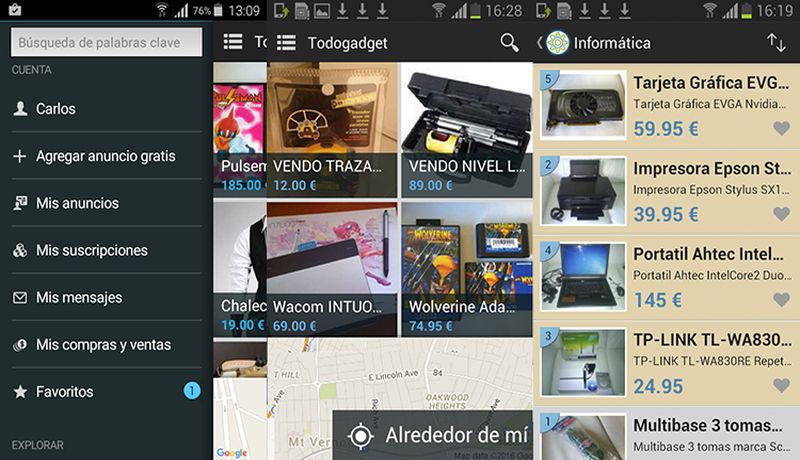This screenshot has width=800, height=460.
Task: Click the plus icon for adding an ad
Action: [19, 156]
